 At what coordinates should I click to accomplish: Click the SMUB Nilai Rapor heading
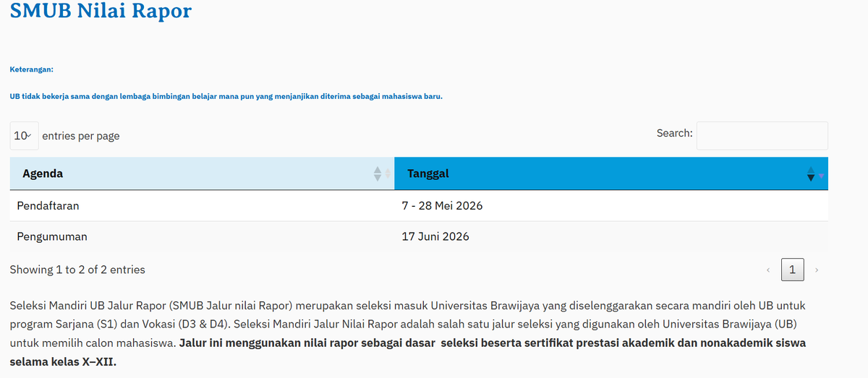point(101,11)
